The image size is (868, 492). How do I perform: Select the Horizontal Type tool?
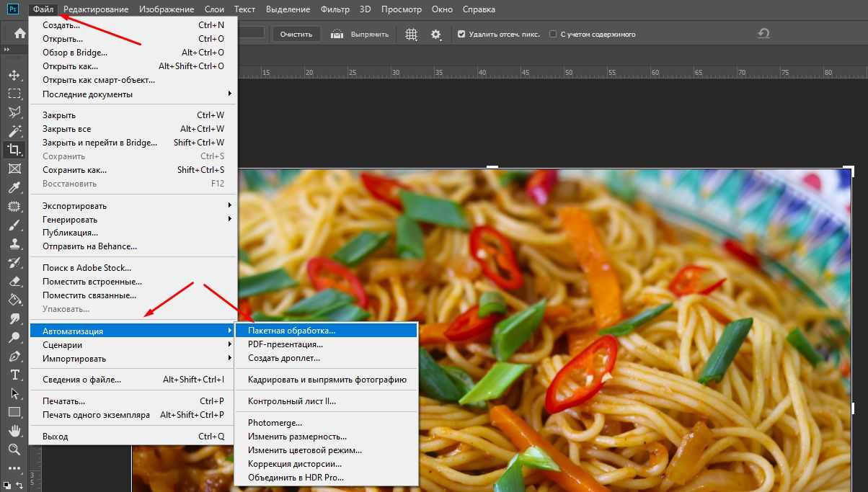coord(14,375)
